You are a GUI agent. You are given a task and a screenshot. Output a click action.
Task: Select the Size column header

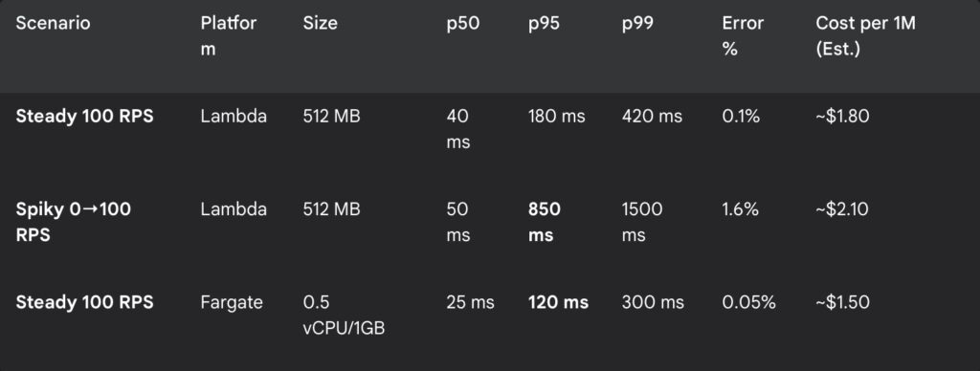[x=320, y=24]
